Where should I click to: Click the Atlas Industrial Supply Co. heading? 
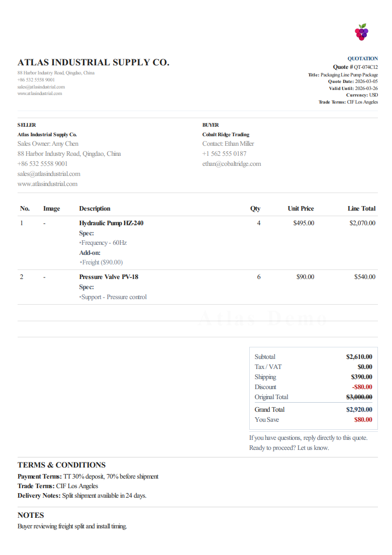(x=93, y=62)
